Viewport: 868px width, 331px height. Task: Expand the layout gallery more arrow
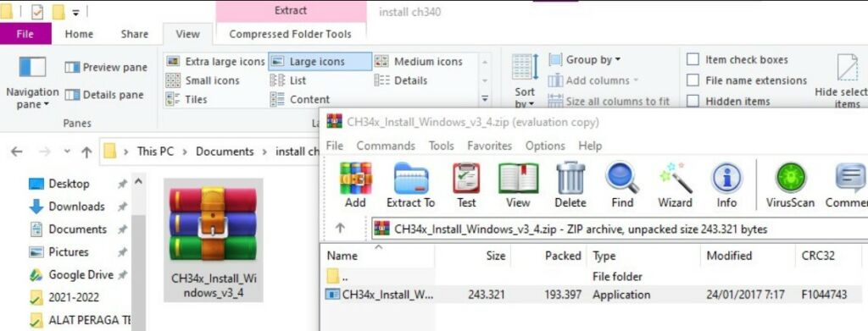coord(485,99)
